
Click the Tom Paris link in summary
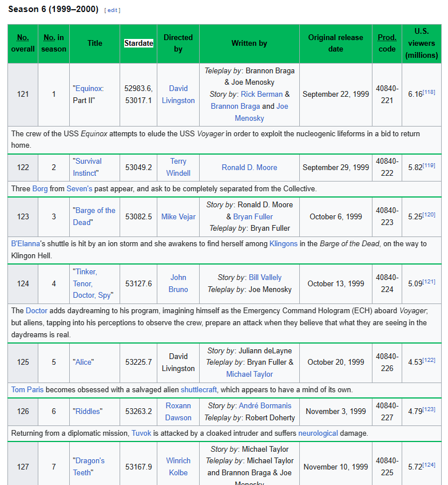tap(27, 389)
